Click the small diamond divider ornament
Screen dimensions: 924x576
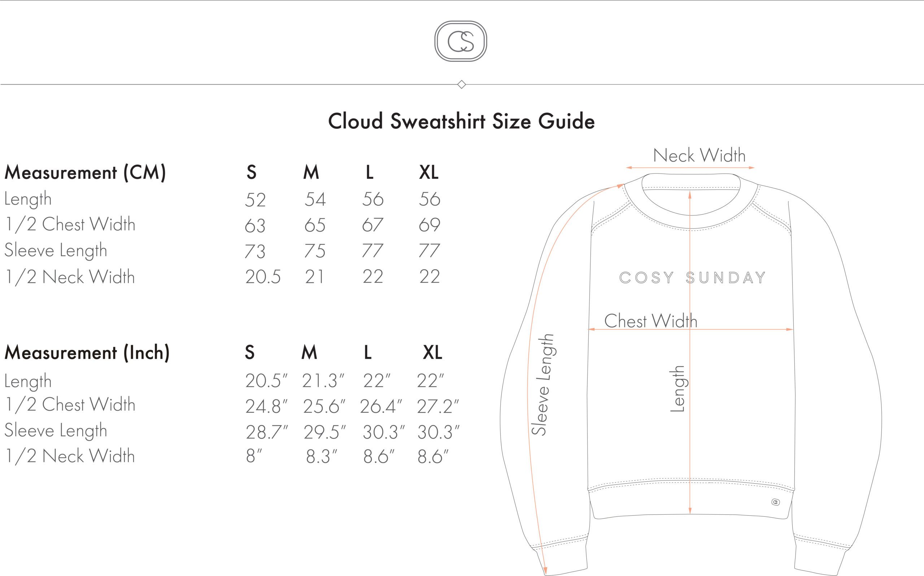pos(462,84)
